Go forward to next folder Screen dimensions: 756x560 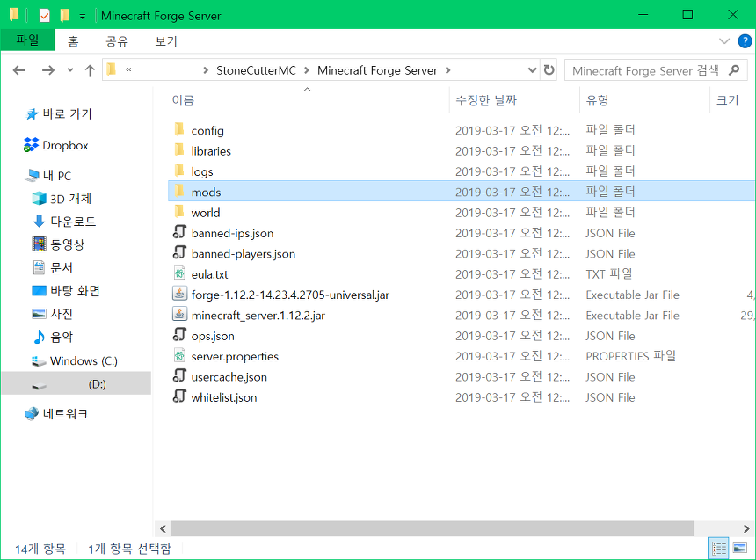(x=48, y=70)
